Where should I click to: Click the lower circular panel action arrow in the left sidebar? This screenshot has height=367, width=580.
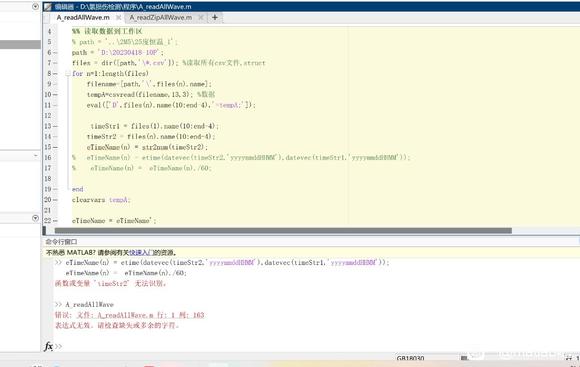(x=36, y=218)
